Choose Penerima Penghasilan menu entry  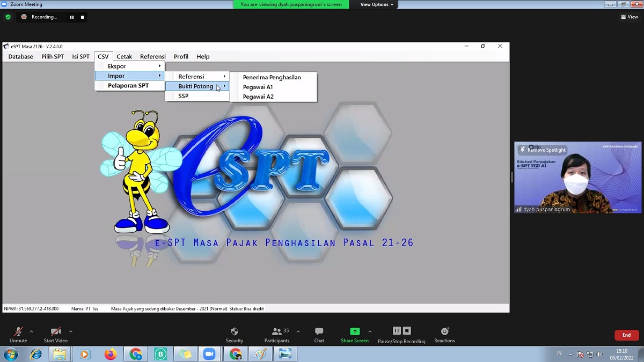[x=272, y=77]
